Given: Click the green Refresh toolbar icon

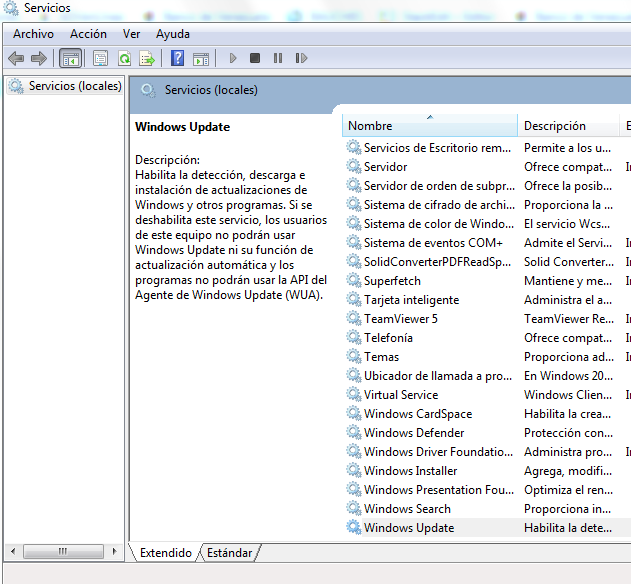Looking at the screenshot, I should (124, 58).
